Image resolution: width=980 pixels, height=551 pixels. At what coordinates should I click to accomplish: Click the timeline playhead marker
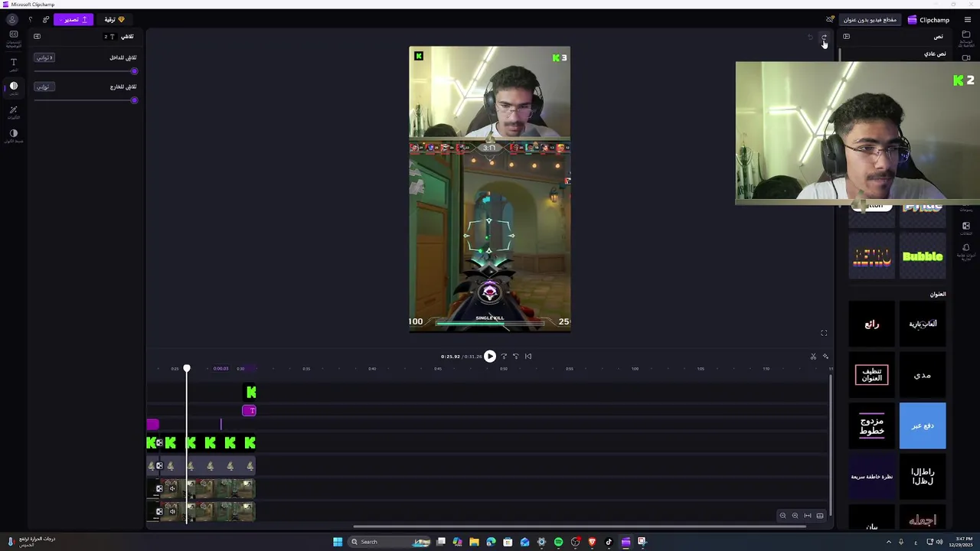tap(187, 369)
